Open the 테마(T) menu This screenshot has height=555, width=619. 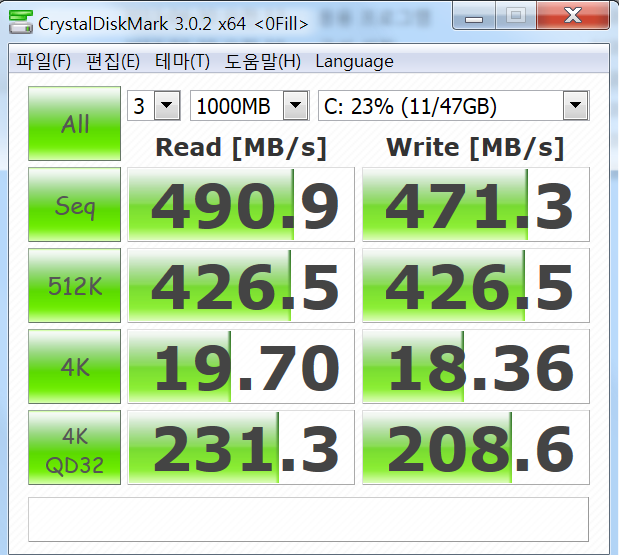182,62
